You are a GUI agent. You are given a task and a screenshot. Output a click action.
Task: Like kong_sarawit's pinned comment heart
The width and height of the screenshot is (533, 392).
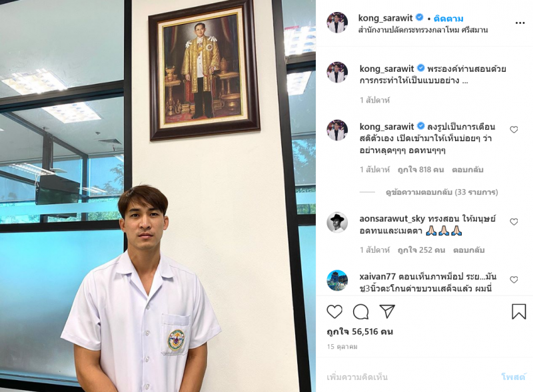click(x=514, y=130)
